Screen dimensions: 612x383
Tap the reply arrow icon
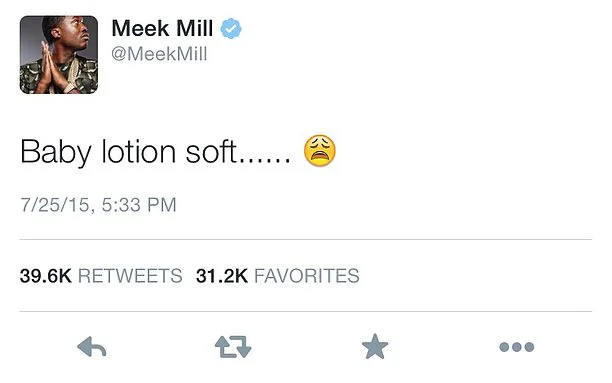[x=92, y=347]
